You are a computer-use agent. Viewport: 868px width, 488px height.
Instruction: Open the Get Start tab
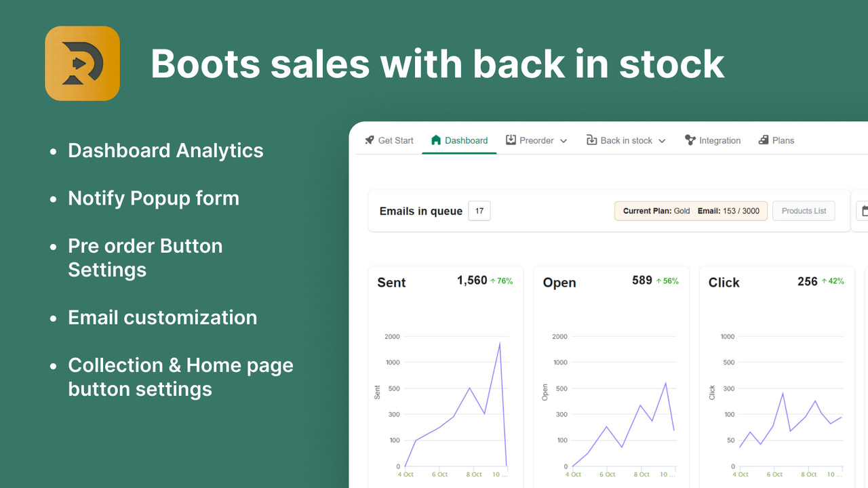click(389, 140)
